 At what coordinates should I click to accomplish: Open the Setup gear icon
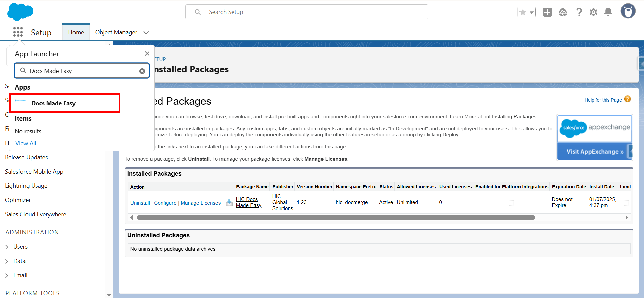(x=593, y=12)
